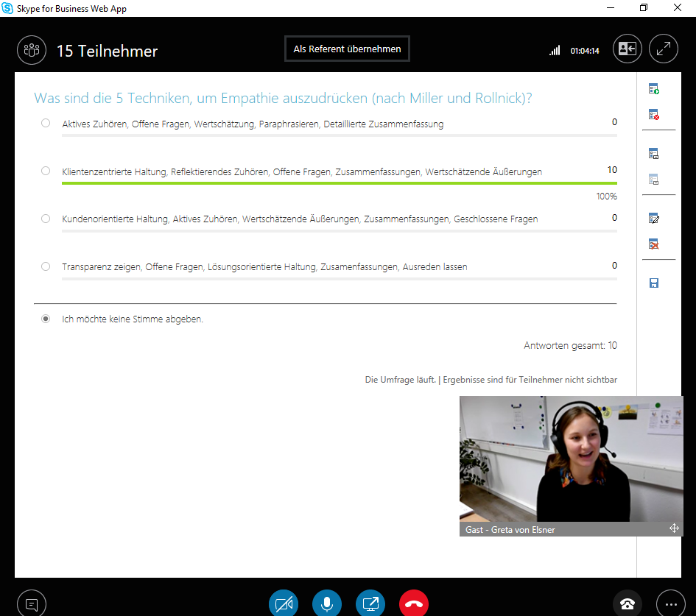Click 'Als Referent übernehmen' button
Image resolution: width=696 pixels, height=616 pixels.
347,49
